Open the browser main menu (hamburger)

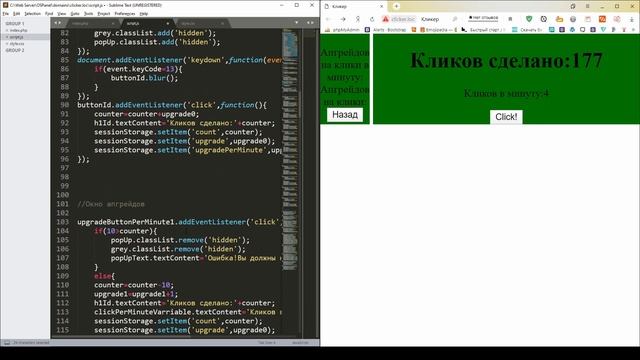(x=588, y=6)
